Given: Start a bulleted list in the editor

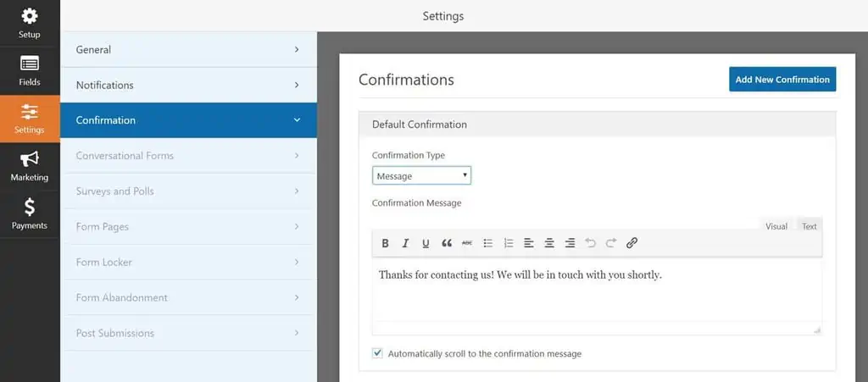Looking at the screenshot, I should click(x=488, y=243).
